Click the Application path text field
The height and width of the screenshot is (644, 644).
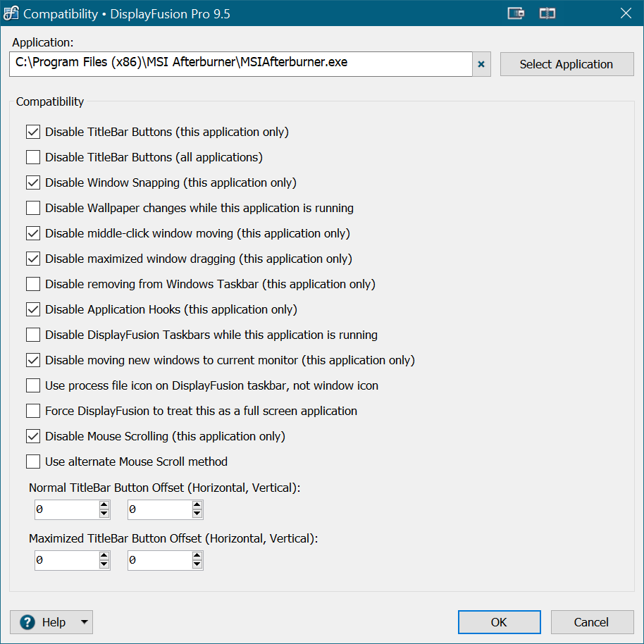pyautogui.click(x=240, y=63)
